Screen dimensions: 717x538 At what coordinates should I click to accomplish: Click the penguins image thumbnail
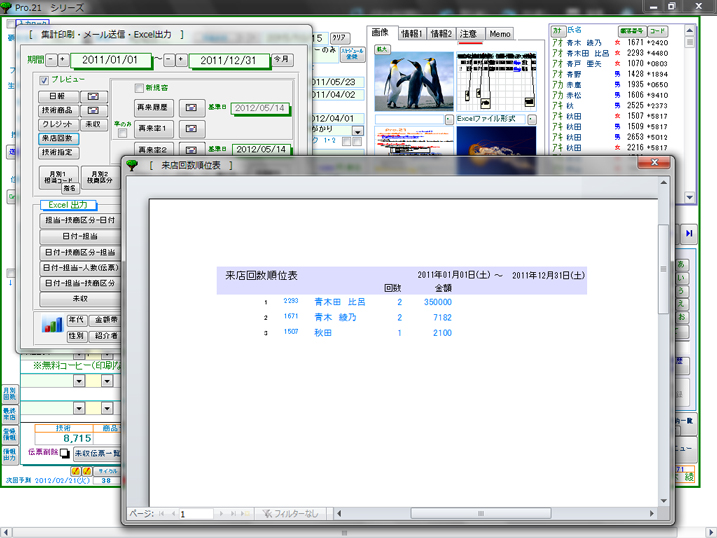tap(414, 81)
